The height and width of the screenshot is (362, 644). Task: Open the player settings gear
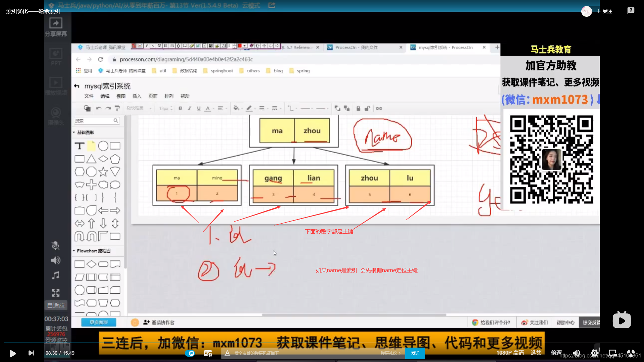click(x=594, y=353)
